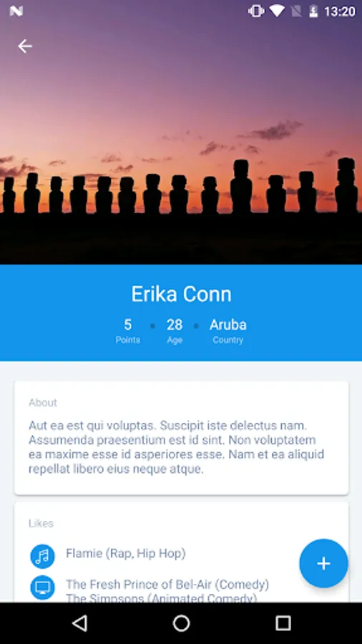Tap the battery status icon

[x=313, y=11]
